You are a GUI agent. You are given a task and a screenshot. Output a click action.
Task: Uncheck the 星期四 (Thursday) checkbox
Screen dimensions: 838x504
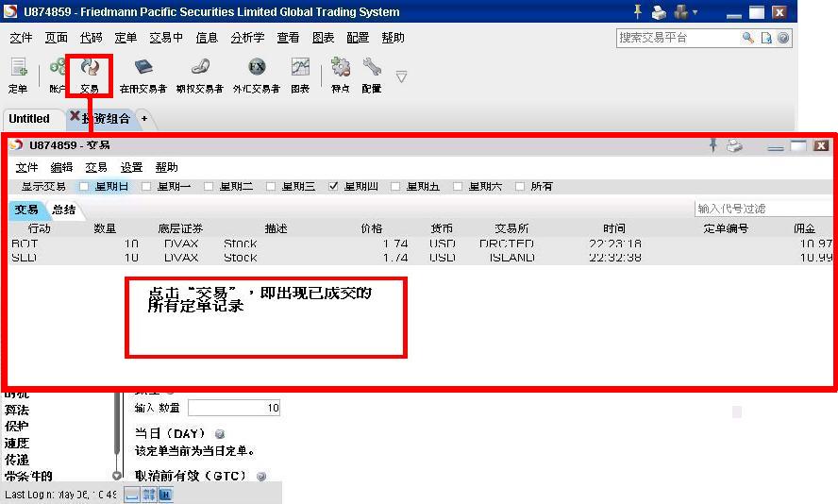(x=333, y=187)
